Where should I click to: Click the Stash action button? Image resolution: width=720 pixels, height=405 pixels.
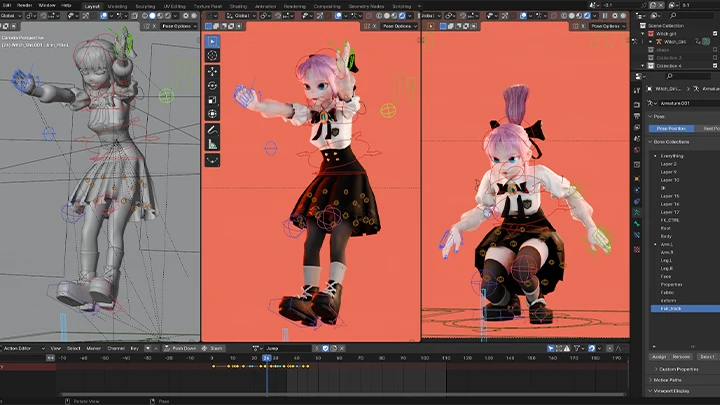(212, 349)
